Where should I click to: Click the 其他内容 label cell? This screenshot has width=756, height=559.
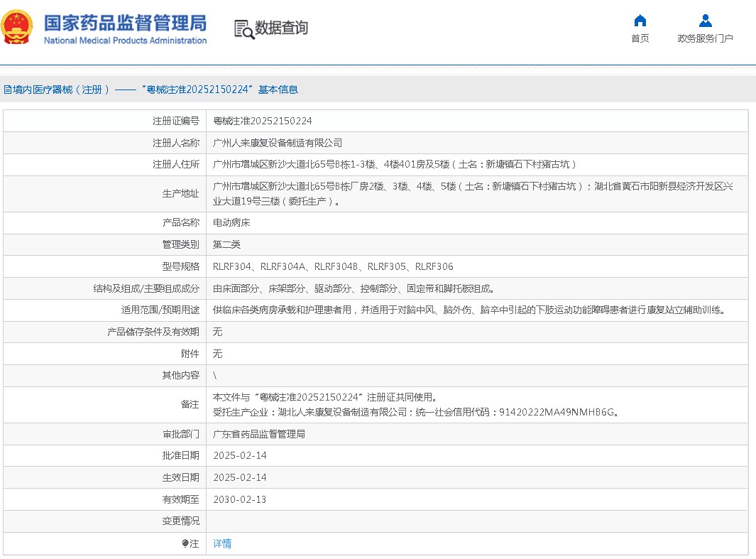coord(104,375)
